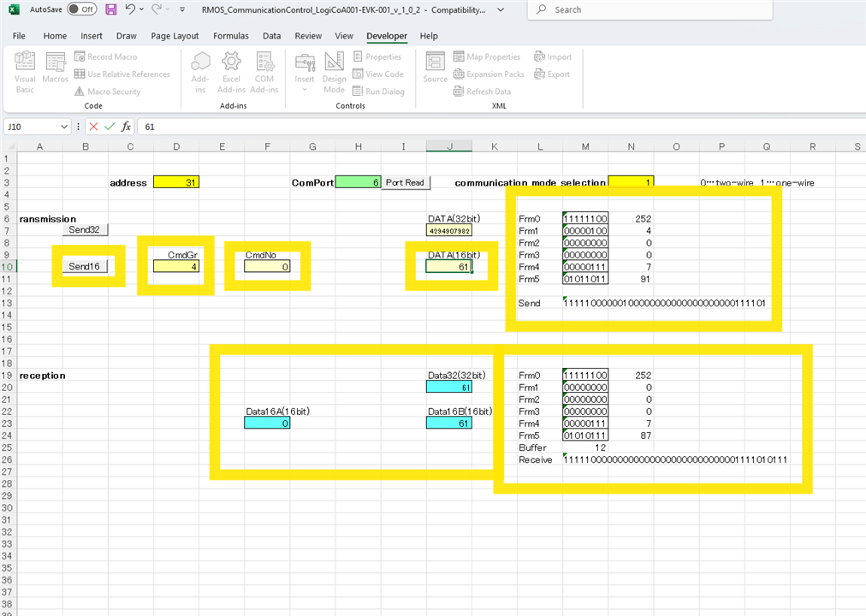Open the Page Layout tab
The image size is (866, 616).
175,36
